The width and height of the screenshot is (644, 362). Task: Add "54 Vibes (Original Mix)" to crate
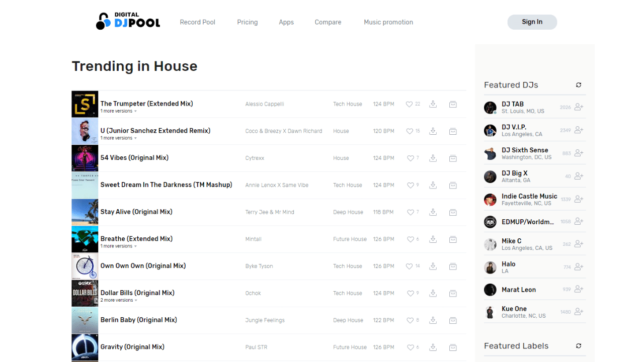pyautogui.click(x=452, y=158)
